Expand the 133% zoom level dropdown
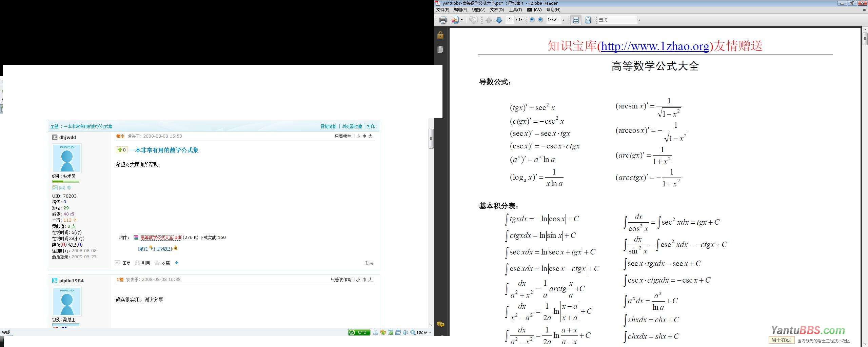The height and width of the screenshot is (347, 868). point(564,20)
